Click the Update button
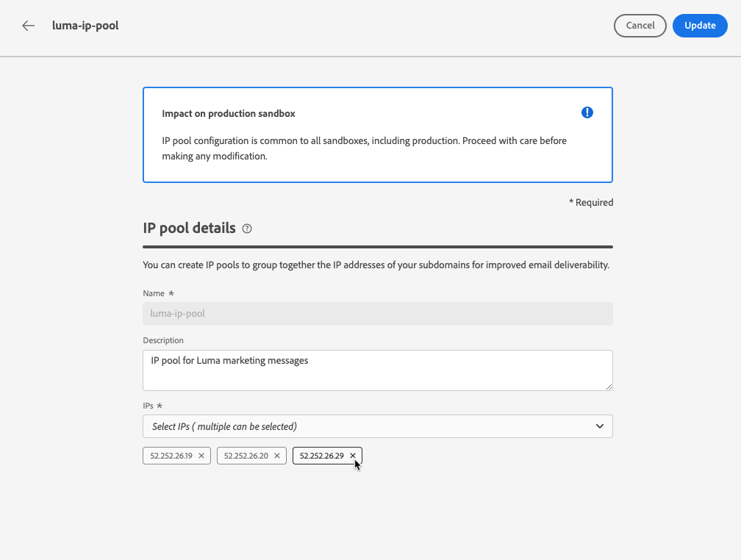The image size is (741, 560). click(x=699, y=26)
